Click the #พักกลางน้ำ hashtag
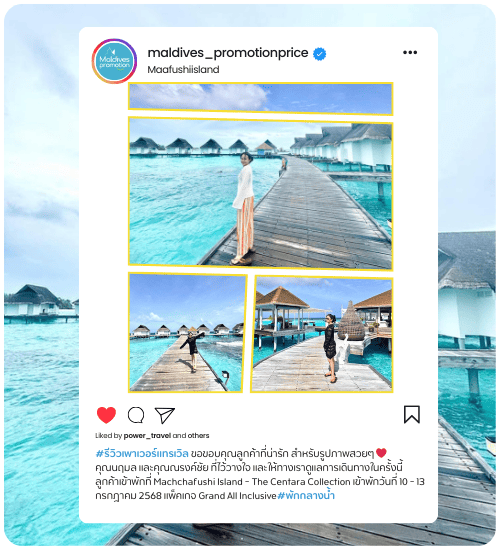500x550 pixels. coord(306,496)
